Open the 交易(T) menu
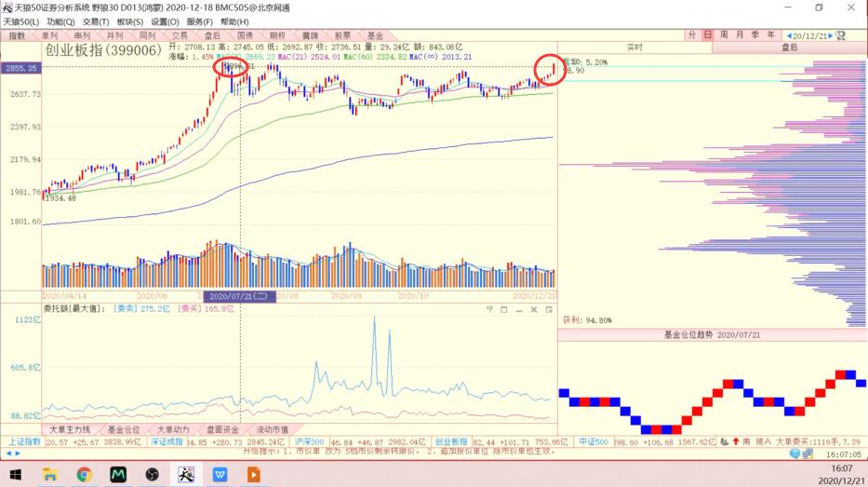Screen dimensions: 868x487 click(95, 21)
